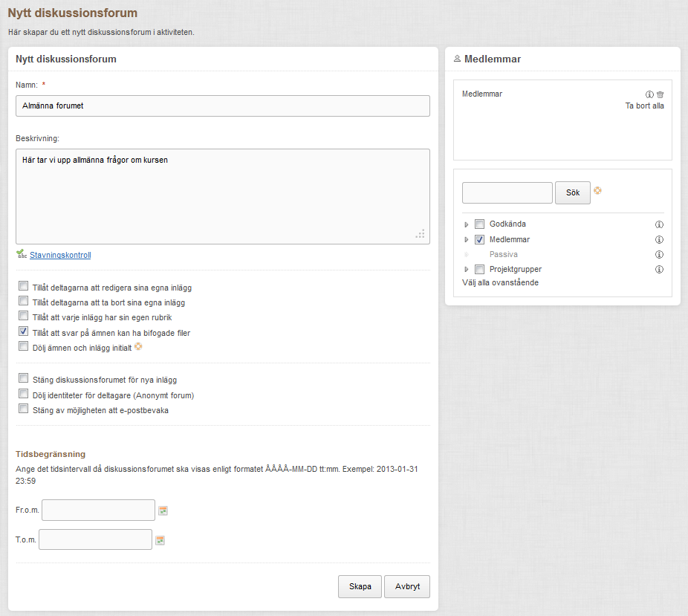Open calendar picker for Fr.o.m. date
The width and height of the screenshot is (688, 616).
click(x=163, y=510)
